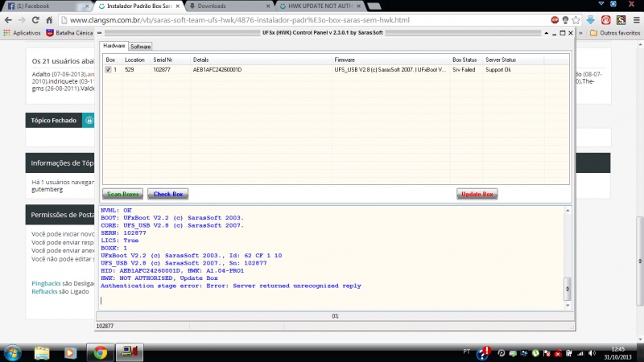Select the Hardware tab in UFSx panel
This screenshot has width=644, height=362.
pyautogui.click(x=114, y=46)
